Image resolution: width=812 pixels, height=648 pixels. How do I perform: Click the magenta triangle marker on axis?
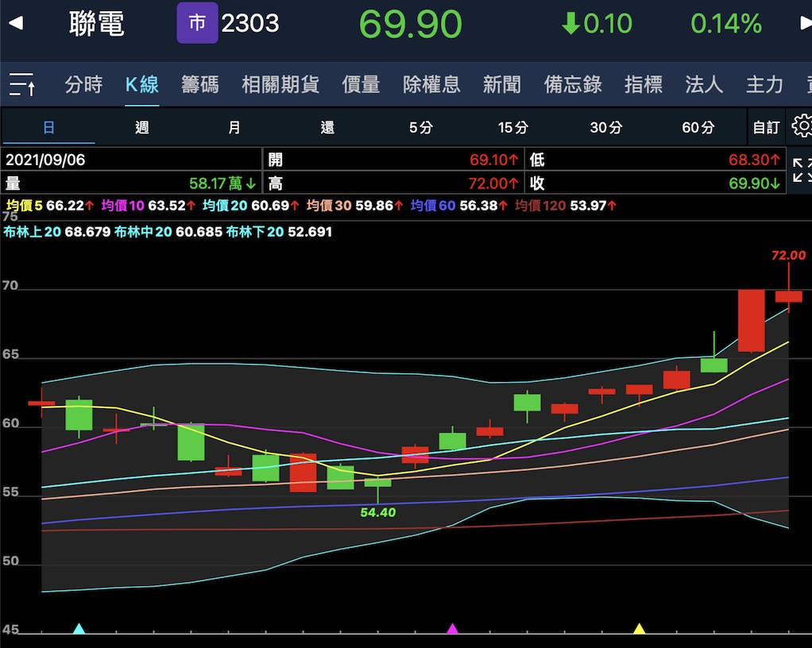point(453,629)
